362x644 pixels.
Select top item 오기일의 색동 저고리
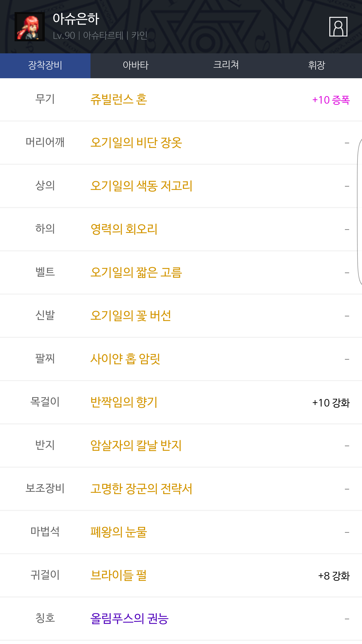pos(141,186)
